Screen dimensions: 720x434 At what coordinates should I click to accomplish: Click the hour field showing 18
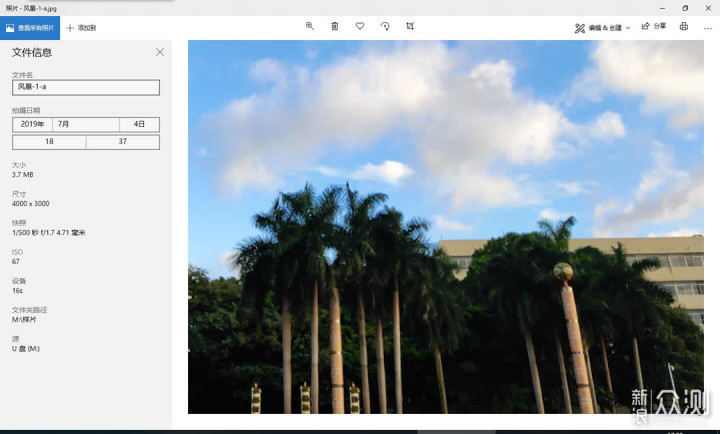(x=49, y=141)
